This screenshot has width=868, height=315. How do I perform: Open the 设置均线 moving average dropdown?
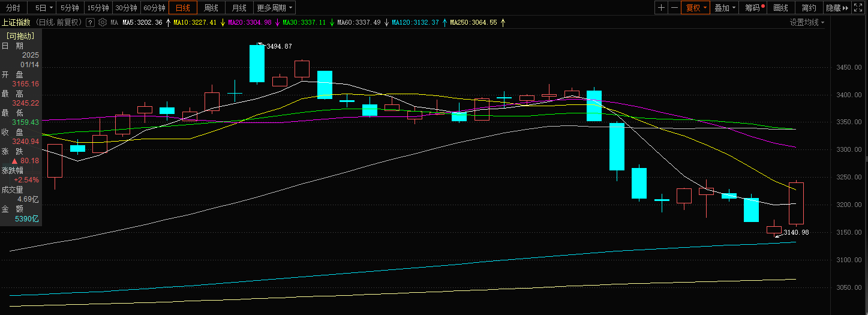coord(806,22)
